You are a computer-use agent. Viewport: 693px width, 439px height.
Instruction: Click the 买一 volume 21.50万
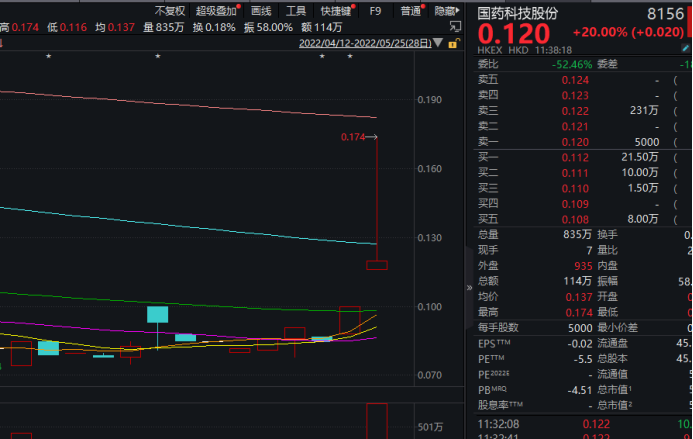[x=640, y=157]
